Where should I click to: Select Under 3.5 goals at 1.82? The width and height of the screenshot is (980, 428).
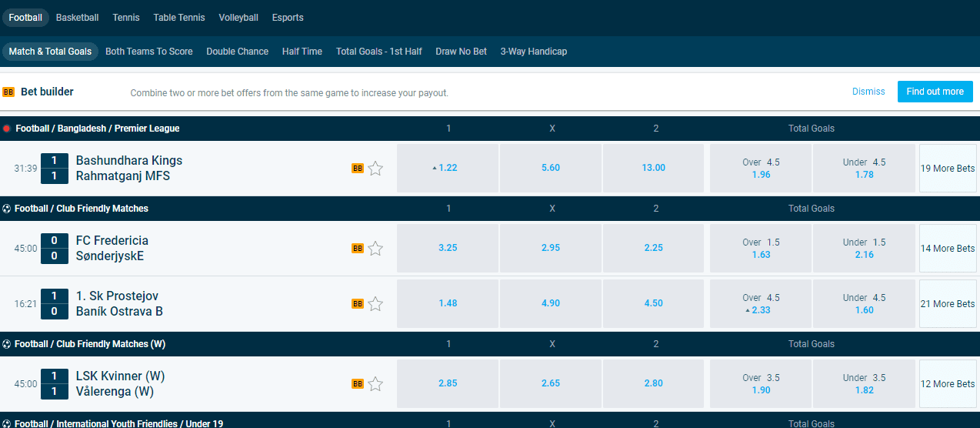pyautogui.click(x=864, y=383)
